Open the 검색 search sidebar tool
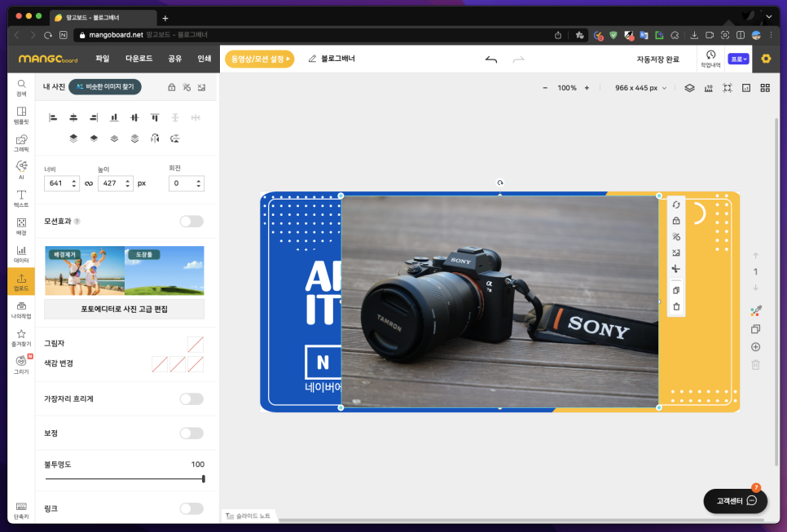Viewport: 787px width, 532px height. 21,87
